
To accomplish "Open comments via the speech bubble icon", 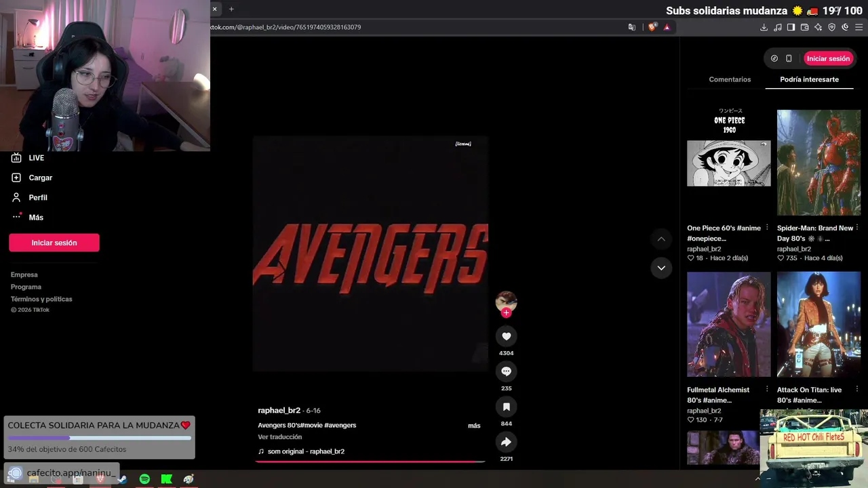I will click(x=506, y=371).
